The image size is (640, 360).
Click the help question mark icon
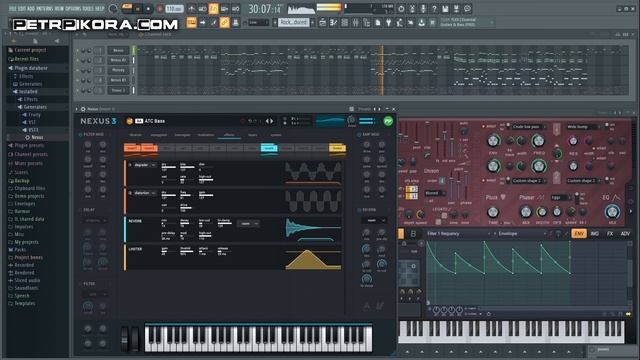click(x=434, y=9)
